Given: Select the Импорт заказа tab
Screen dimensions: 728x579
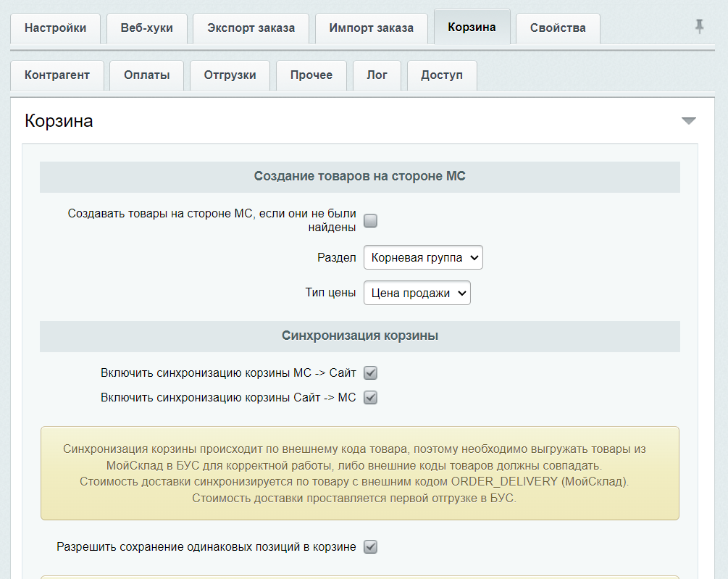Looking at the screenshot, I should coord(371,28).
